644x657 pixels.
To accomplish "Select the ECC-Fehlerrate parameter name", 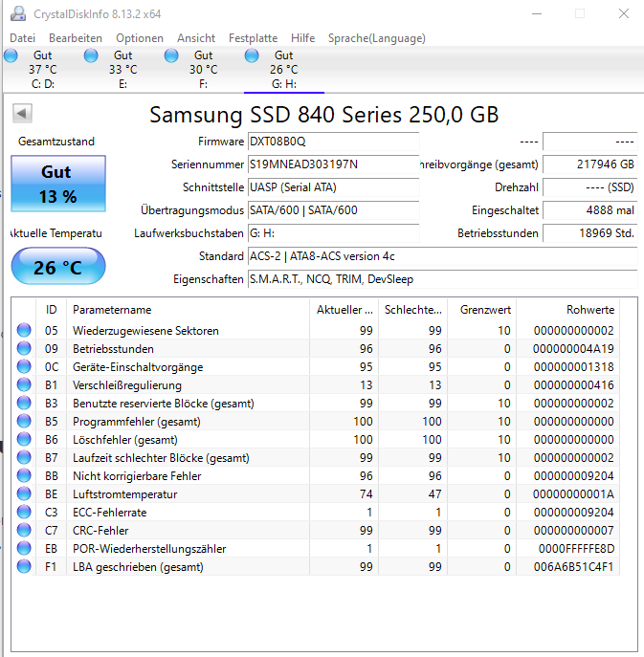I will 109,513.
